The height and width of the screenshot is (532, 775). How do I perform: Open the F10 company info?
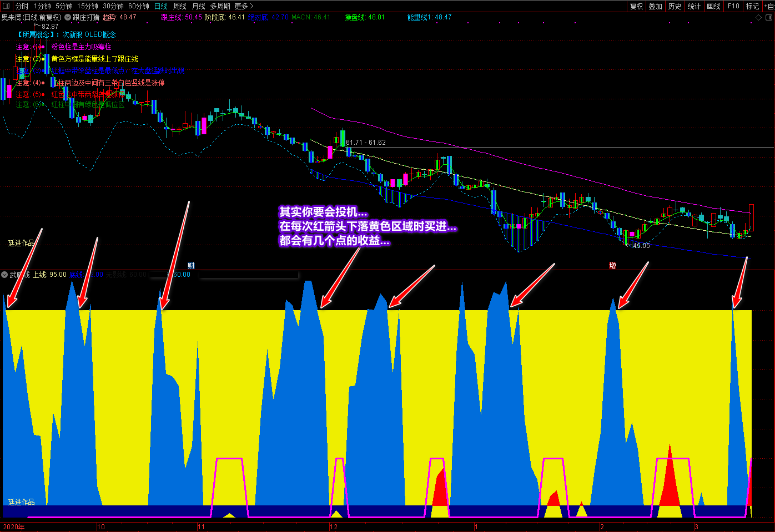coord(733,6)
